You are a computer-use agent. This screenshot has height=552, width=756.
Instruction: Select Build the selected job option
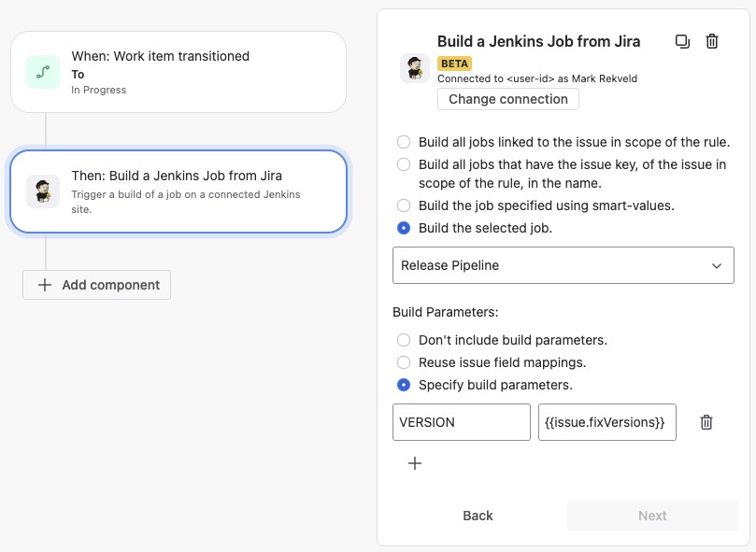(404, 228)
